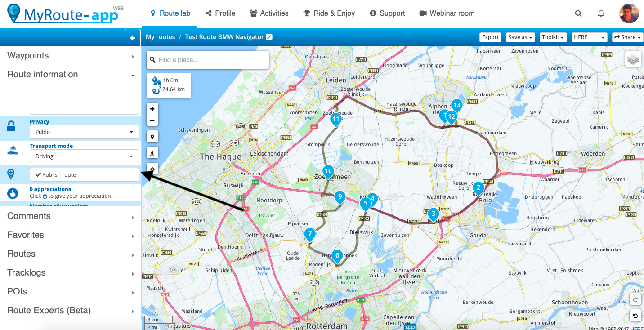
Task: Click the transport mode vehicle icon
Action: pyautogui.click(x=13, y=151)
